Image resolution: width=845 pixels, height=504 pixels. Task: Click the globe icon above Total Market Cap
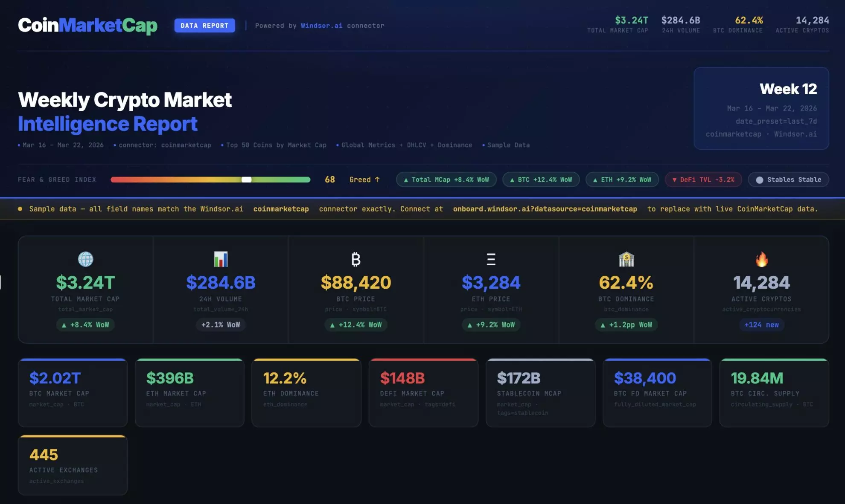[x=85, y=259]
